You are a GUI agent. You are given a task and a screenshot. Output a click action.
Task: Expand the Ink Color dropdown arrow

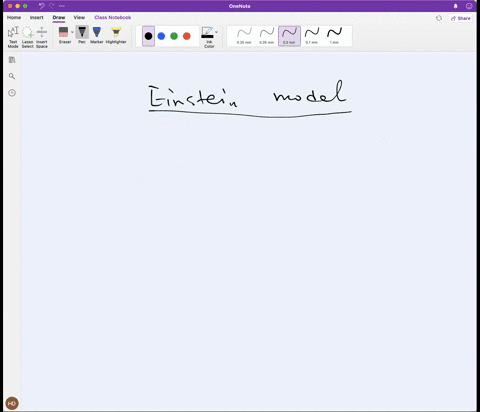point(217,32)
